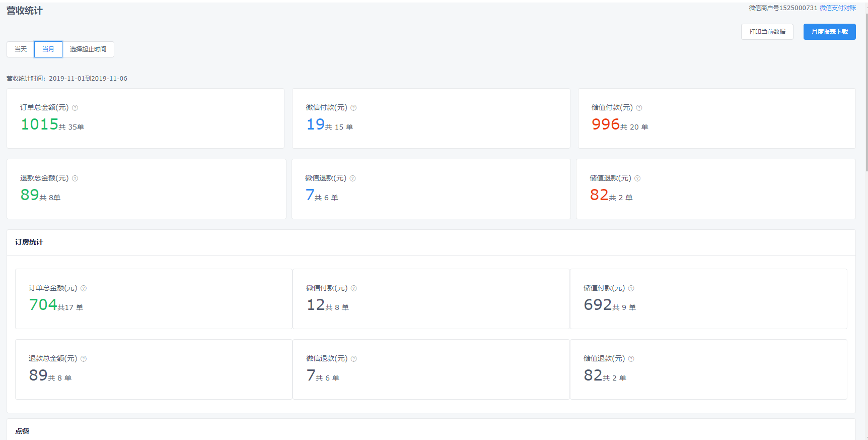Click the red stored-value refund 82

(599, 195)
